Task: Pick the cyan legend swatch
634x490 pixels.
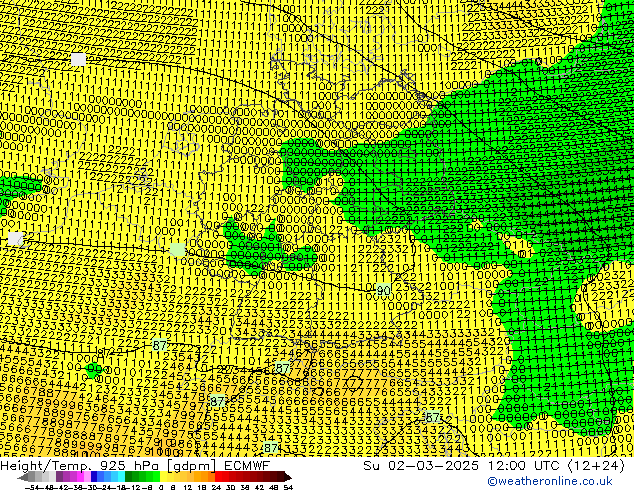Action: coord(121,476)
